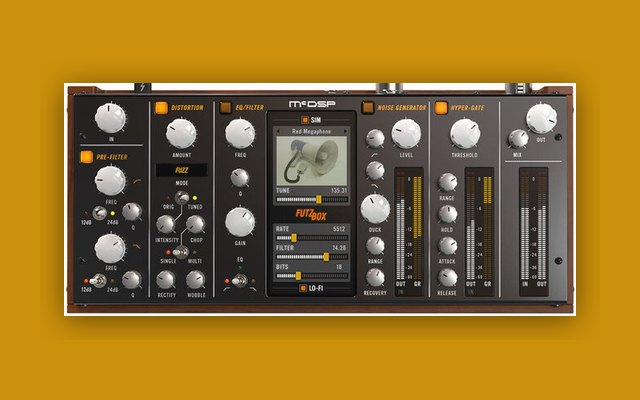Click the OUT output gain knob

click(542, 118)
